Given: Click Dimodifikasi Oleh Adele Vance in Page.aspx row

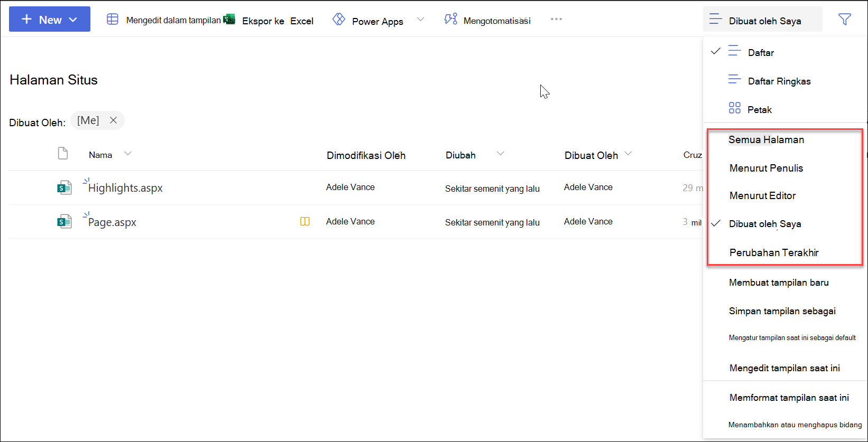Looking at the screenshot, I should (x=350, y=221).
